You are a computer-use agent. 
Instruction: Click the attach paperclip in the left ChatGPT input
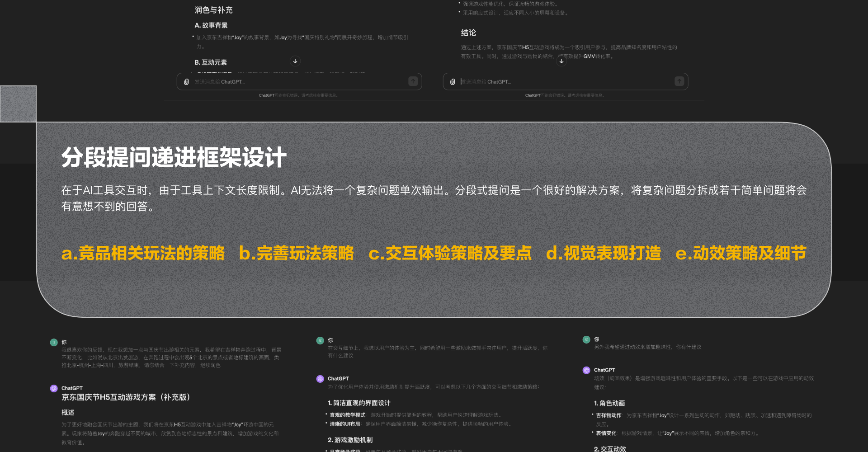click(186, 82)
